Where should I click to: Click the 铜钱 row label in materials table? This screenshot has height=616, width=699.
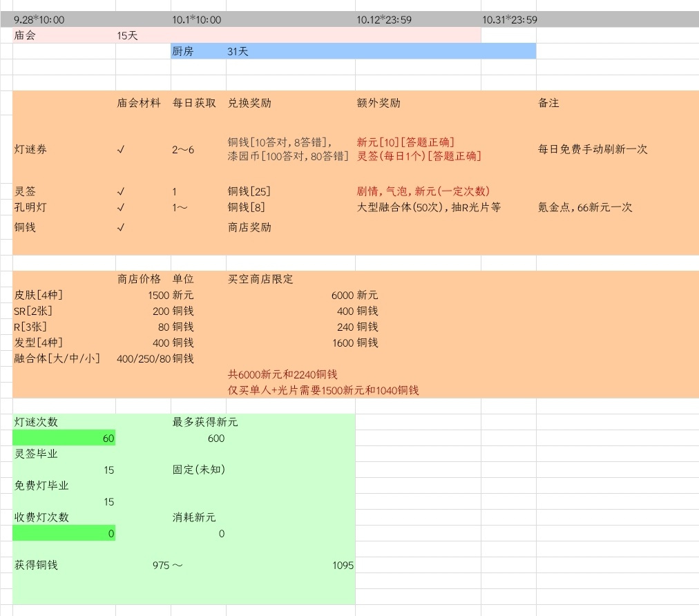tap(25, 227)
